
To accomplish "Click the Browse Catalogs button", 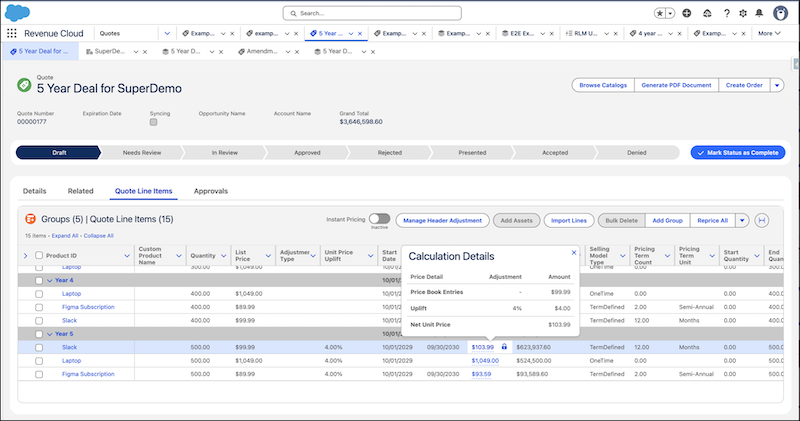I will coord(603,85).
